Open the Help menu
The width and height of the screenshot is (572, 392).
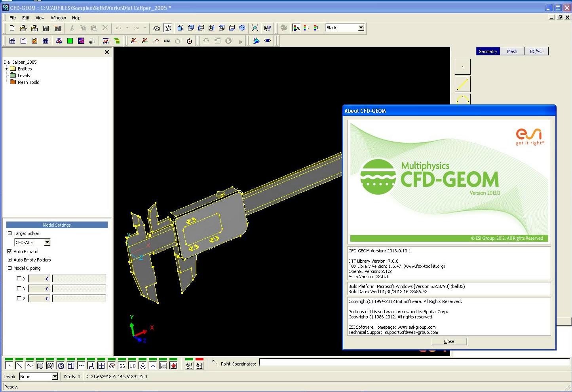coord(76,18)
